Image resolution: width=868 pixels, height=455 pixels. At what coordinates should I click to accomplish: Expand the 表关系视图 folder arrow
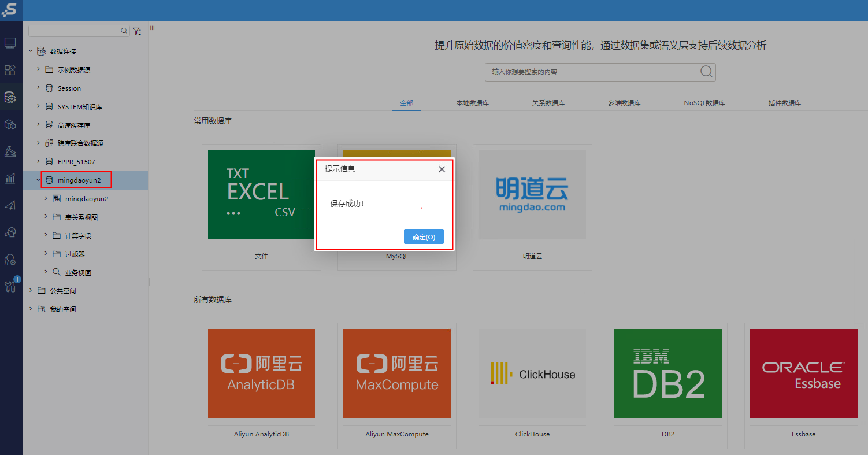click(x=46, y=217)
